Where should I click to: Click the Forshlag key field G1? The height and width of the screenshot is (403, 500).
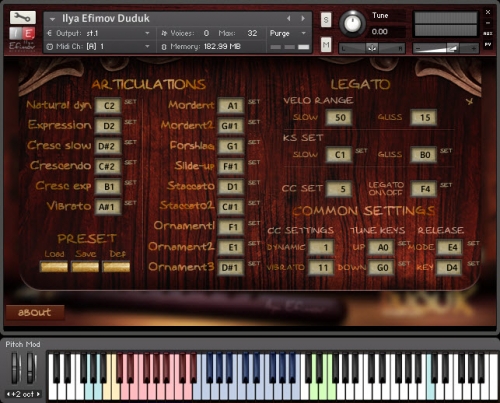coord(231,146)
